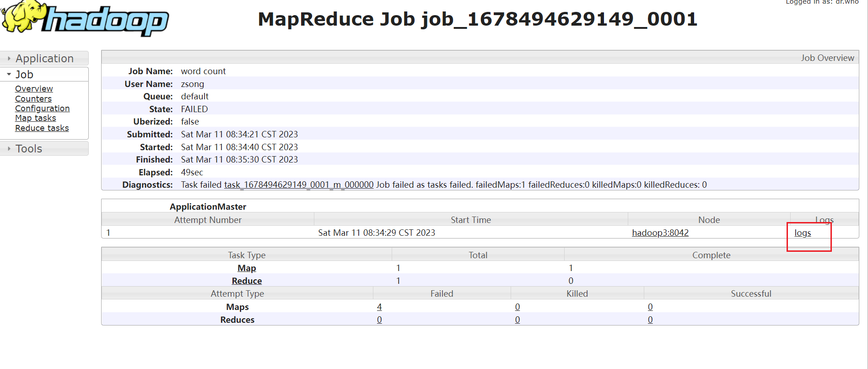Select finished time "Sat Mar 11 08:35:30 CST 2023"
The width and height of the screenshot is (868, 369).
coord(239,159)
